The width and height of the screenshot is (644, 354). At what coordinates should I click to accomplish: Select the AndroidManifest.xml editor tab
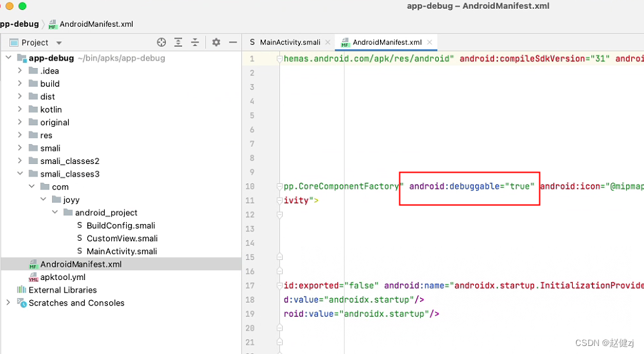tap(387, 42)
